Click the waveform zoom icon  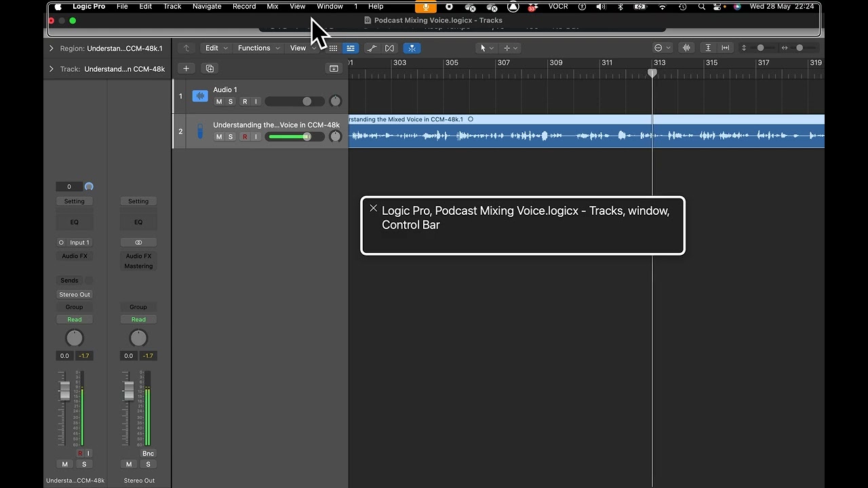686,48
